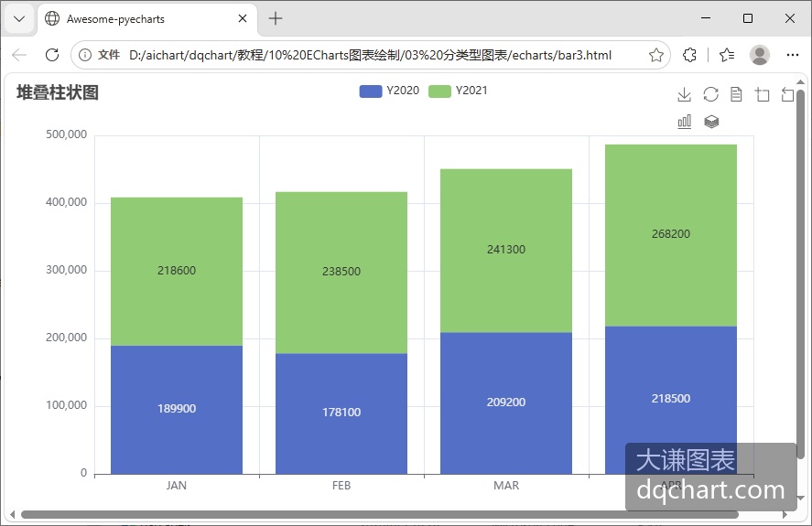Toggle Y2020 series legend
Screen dimensions: 812x526
(x=389, y=91)
